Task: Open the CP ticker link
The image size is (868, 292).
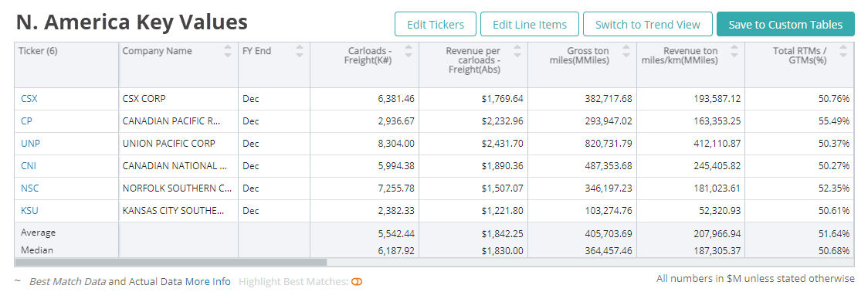Action: (x=27, y=121)
